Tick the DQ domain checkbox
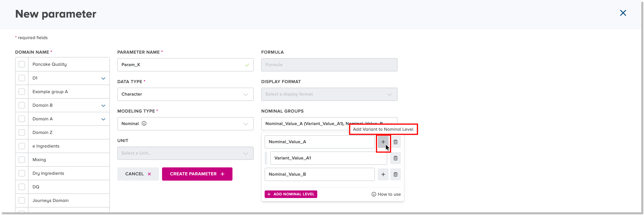The width and height of the screenshot is (644, 215). pos(22,187)
